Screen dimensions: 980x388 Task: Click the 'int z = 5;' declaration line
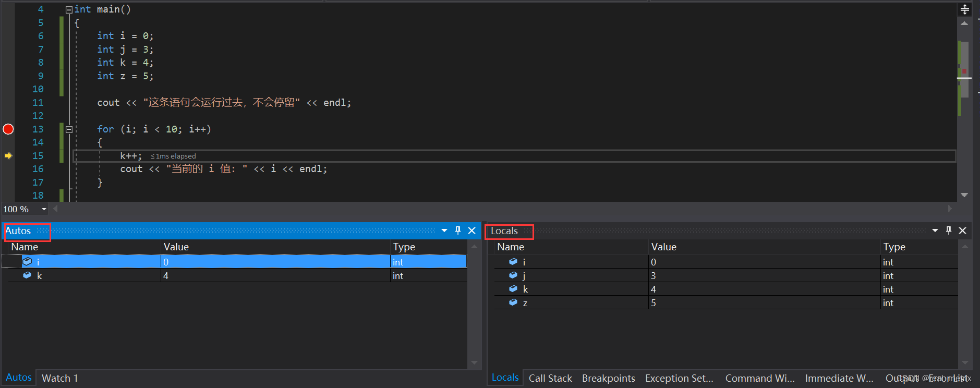(x=125, y=76)
